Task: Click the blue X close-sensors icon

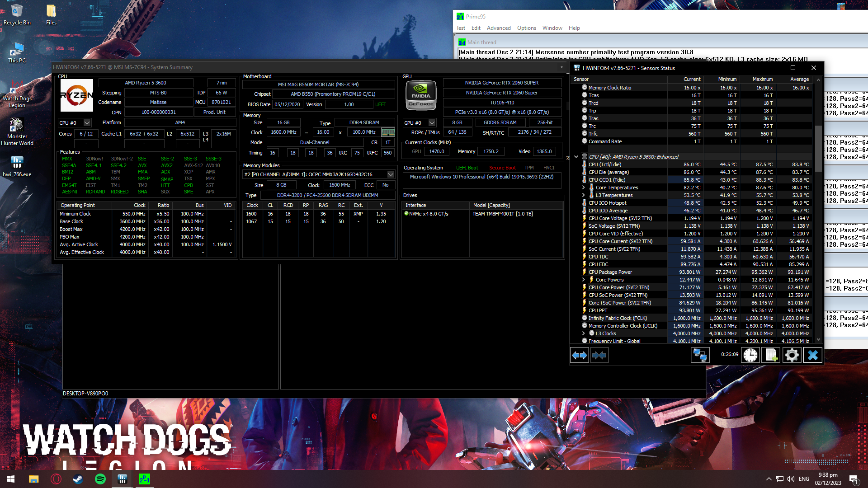Action: coord(812,356)
